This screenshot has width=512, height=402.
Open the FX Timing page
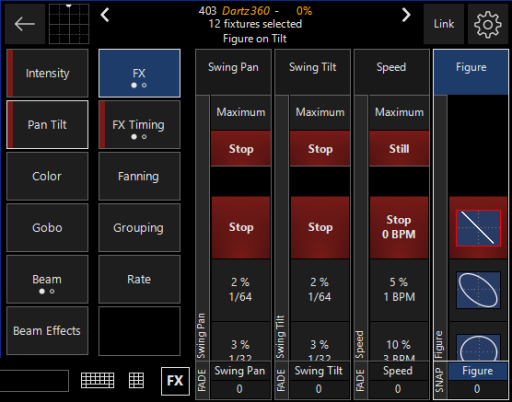pyautogui.click(x=139, y=125)
